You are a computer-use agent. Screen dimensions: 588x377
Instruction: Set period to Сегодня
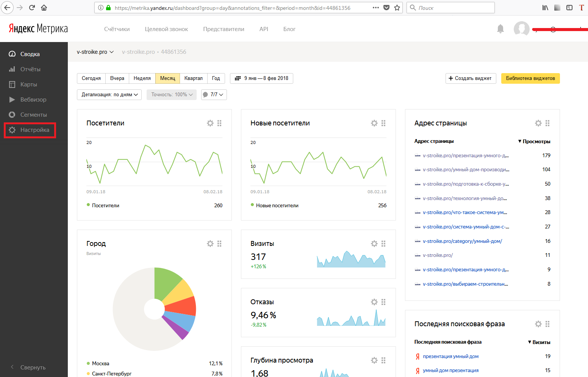click(91, 78)
